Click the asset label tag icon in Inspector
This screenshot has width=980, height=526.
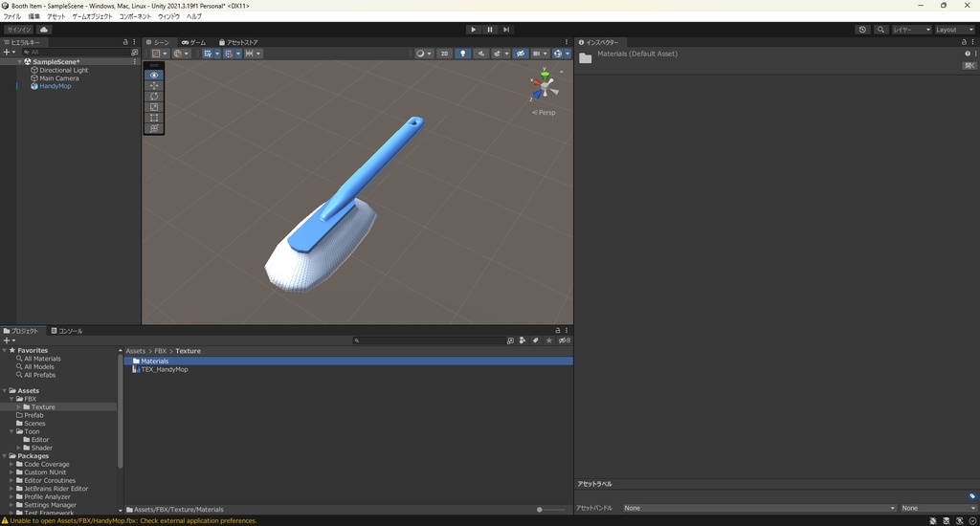click(972, 496)
